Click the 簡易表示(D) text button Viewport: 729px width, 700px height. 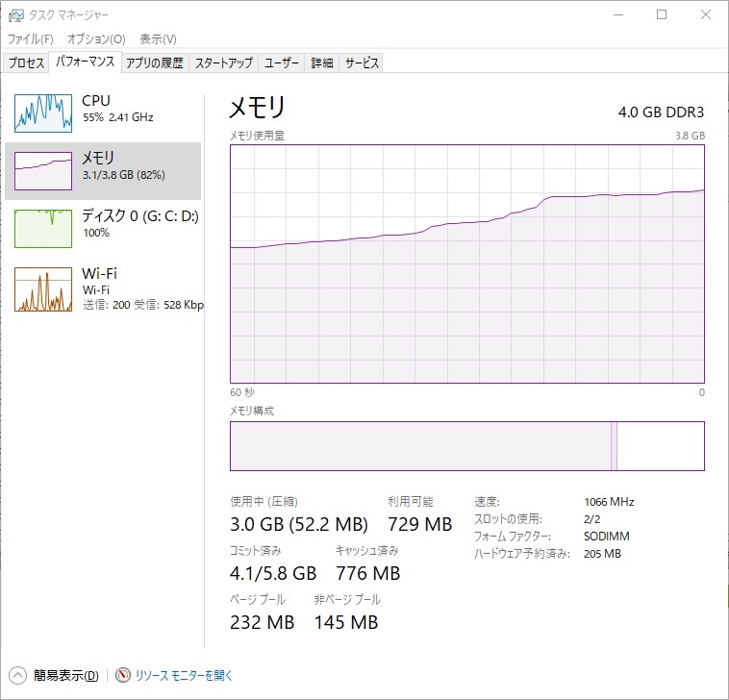pos(66,675)
